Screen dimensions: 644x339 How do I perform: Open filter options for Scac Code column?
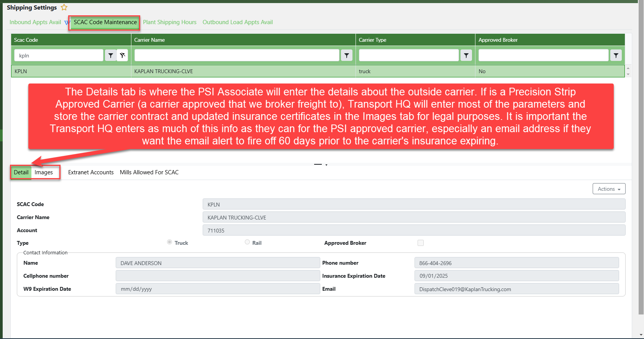pos(111,56)
